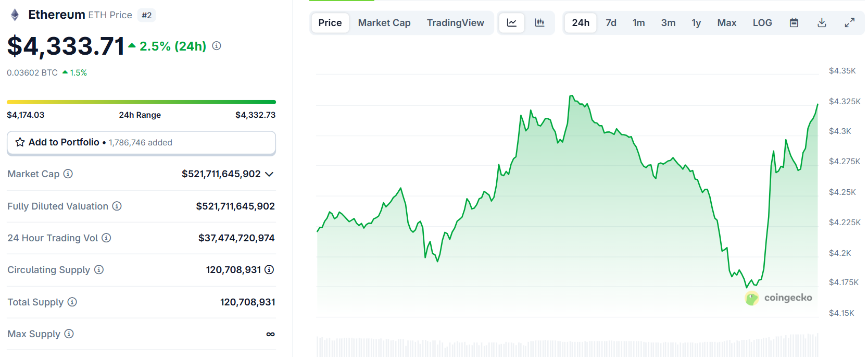Switch to line chart view icon
The image size is (868, 357).
click(x=512, y=23)
